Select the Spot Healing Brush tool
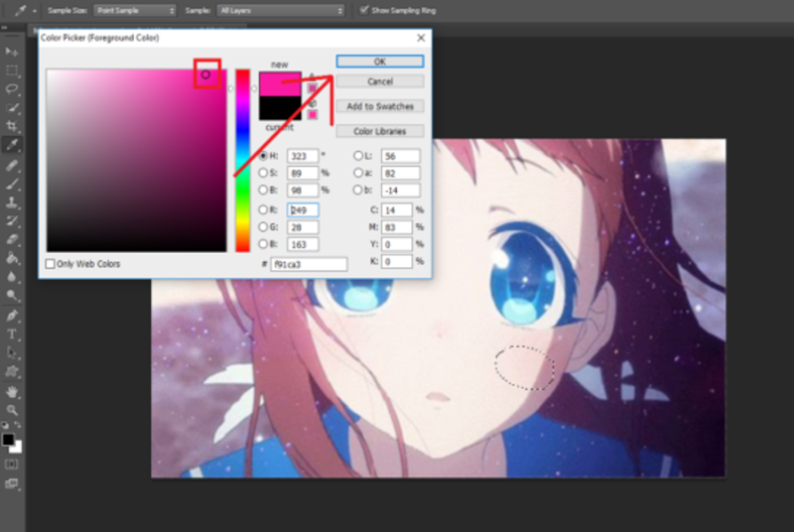Screen dimensions: 794x532 [x=12, y=165]
